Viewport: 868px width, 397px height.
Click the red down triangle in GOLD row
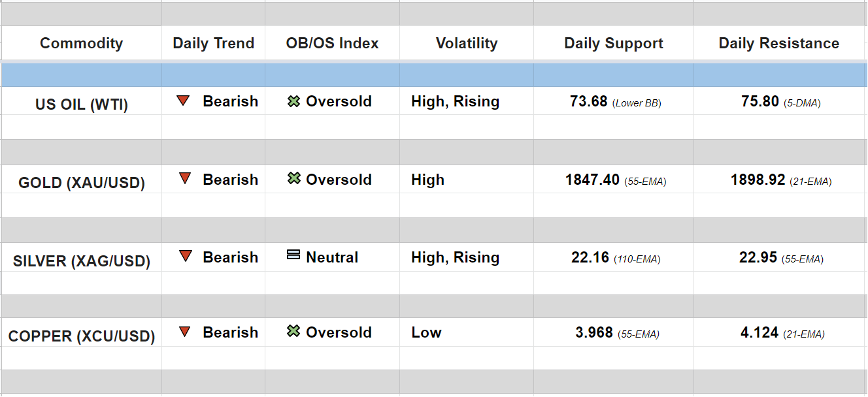(x=185, y=179)
